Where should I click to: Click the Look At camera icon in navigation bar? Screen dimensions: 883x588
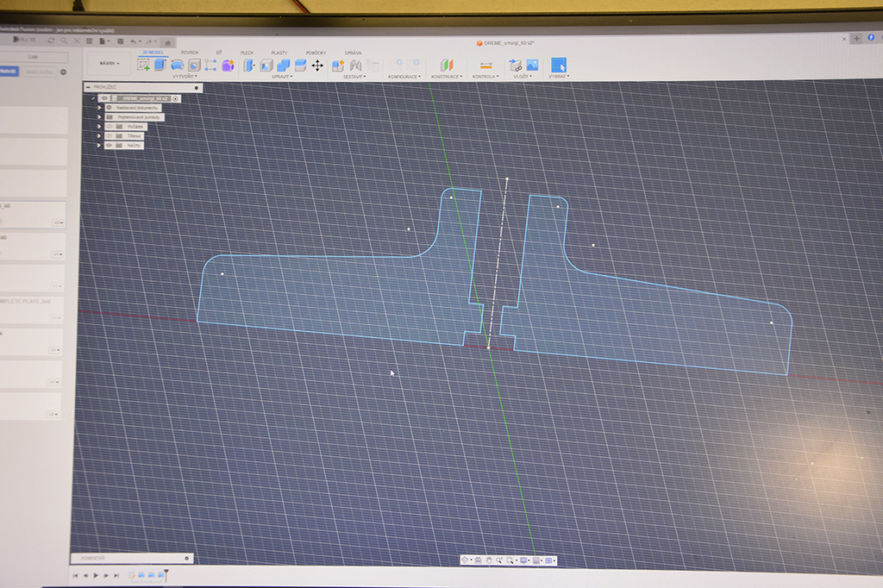tap(478, 560)
